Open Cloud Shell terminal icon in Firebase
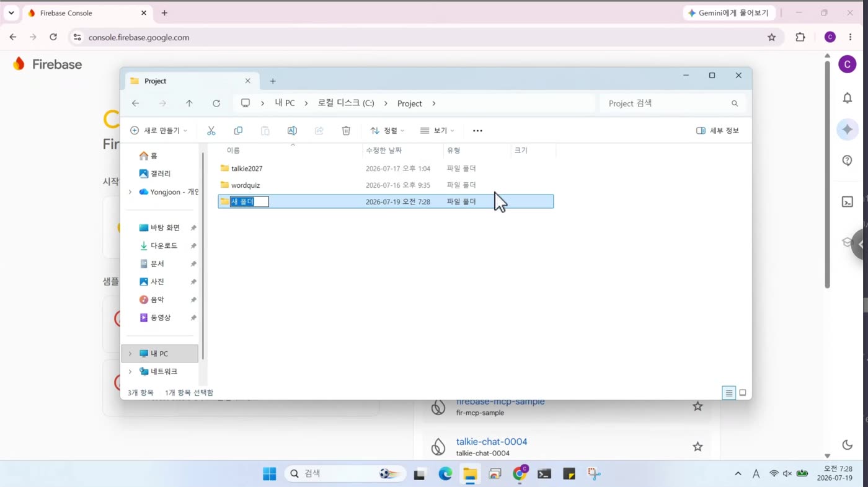Screen dimensions: 868x487 (x=848, y=201)
